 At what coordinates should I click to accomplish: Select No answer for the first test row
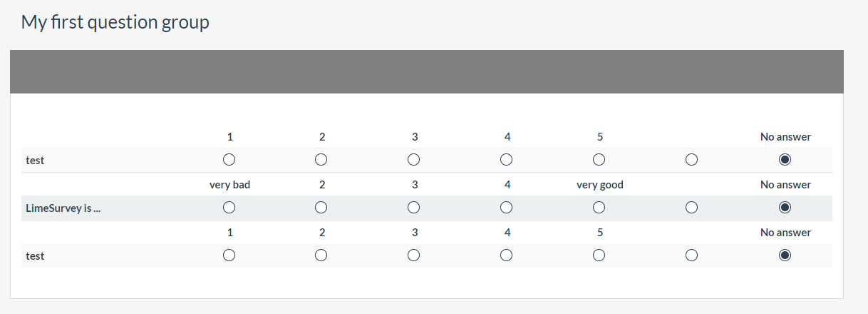785,159
